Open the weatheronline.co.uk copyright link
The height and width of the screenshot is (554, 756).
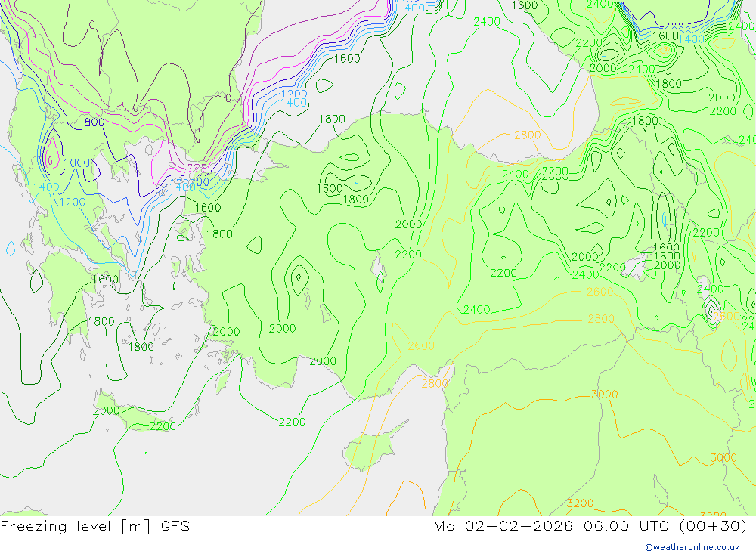pos(692,547)
